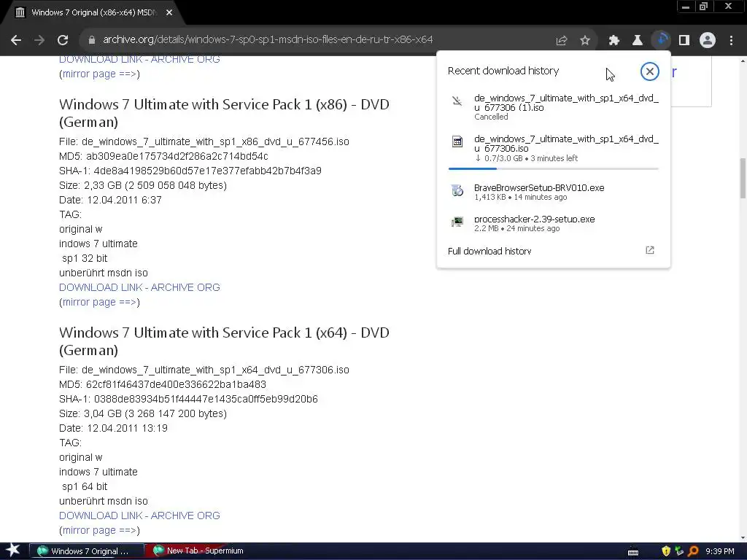Click the scrollbar down arrow

point(743,538)
